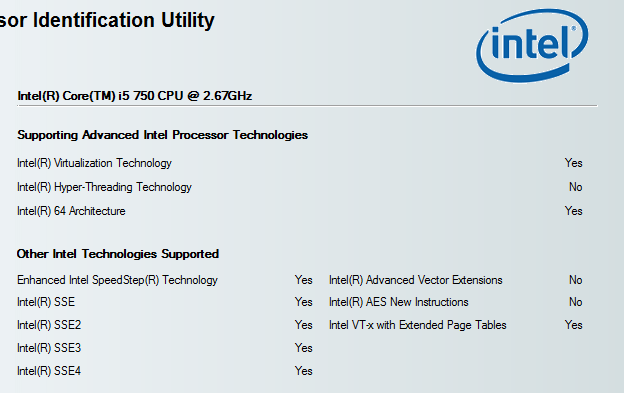624x393 pixels.
Task: Click the Yes value for 64 Architecture
Action: point(573,211)
